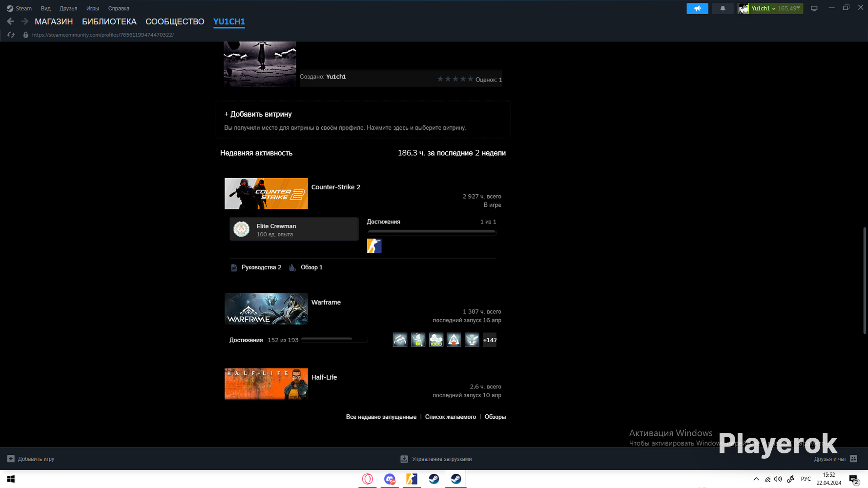Click the Counter-Strike 2 achievement icon

coord(374,246)
